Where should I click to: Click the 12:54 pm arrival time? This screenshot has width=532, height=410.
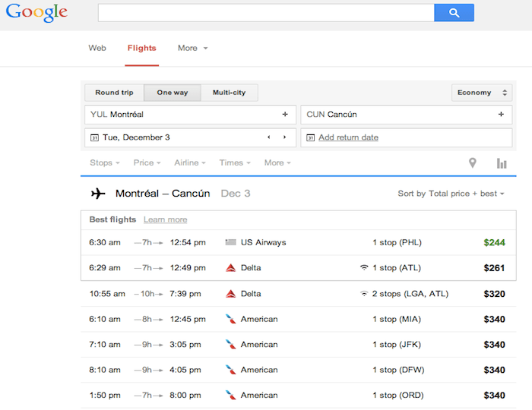click(x=188, y=243)
